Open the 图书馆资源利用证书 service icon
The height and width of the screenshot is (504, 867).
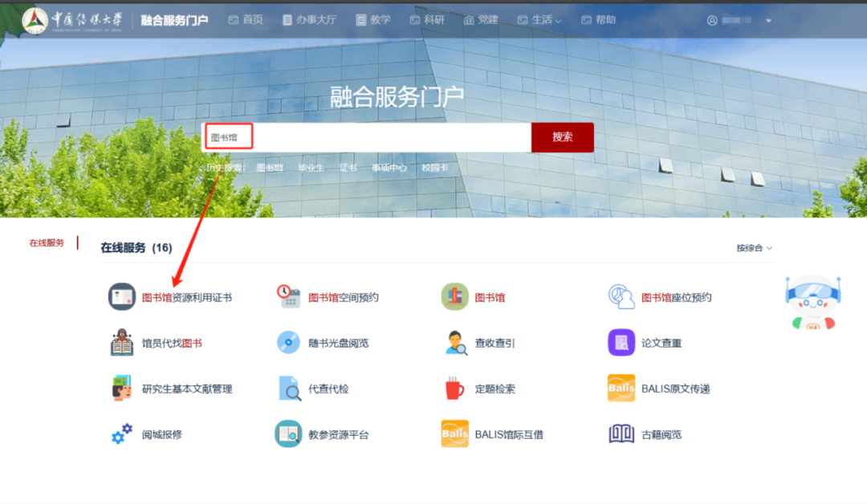coord(121,296)
